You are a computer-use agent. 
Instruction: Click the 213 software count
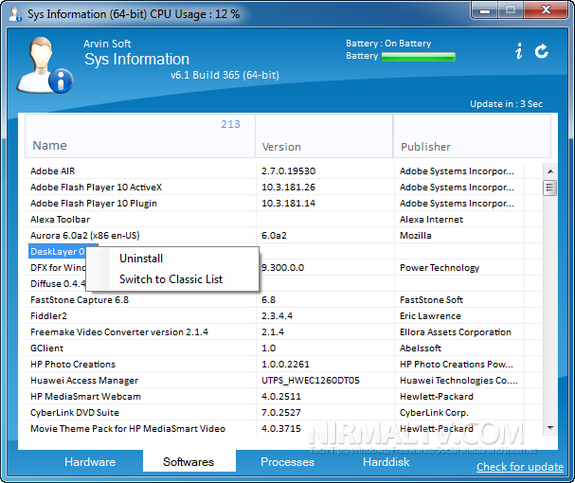tap(231, 124)
